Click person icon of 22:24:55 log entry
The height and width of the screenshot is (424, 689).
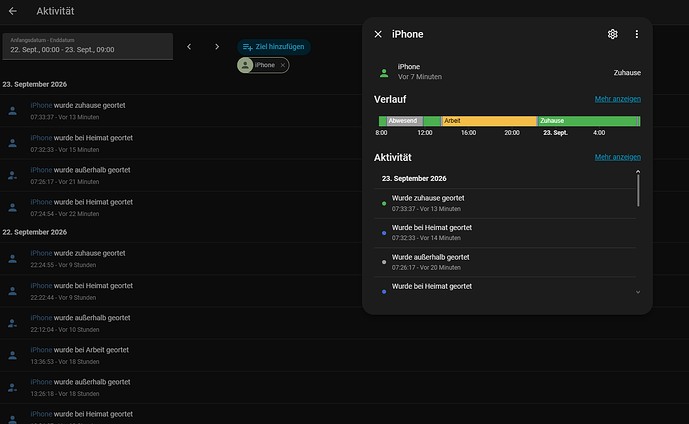(13, 259)
